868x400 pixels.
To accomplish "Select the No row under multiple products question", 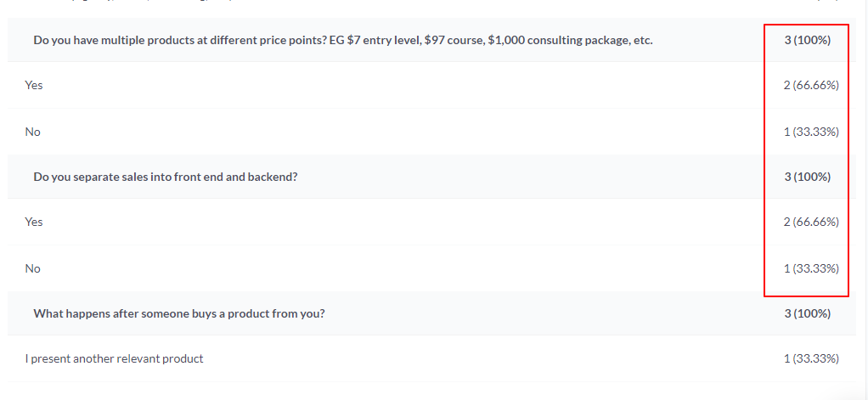I will tap(33, 132).
